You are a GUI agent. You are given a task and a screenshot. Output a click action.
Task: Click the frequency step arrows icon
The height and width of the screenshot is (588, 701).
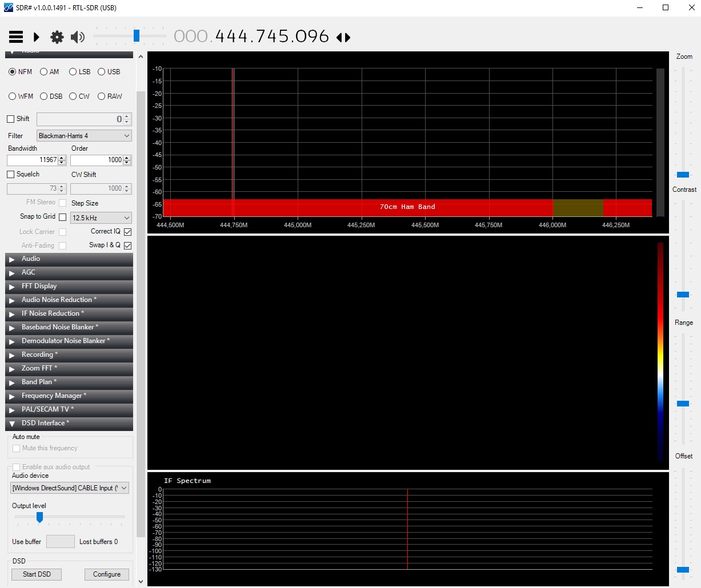(x=343, y=38)
